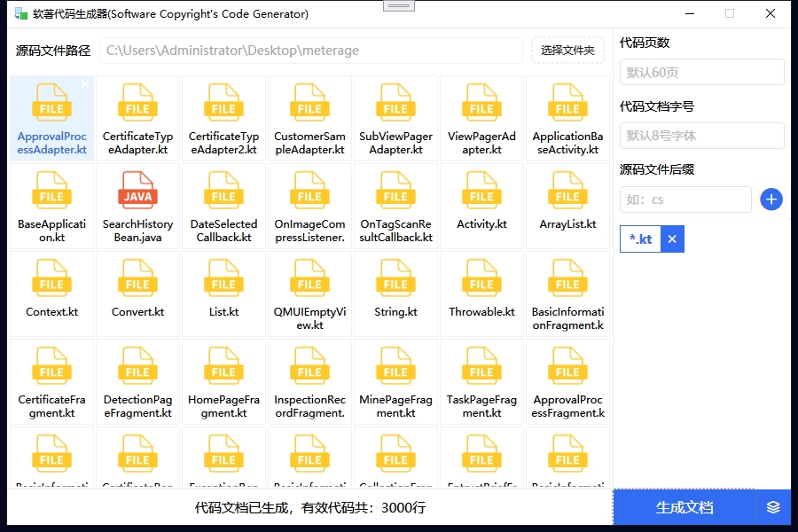
Task: Select the ApprovalProcessAdapter.kt file icon
Action: tap(51, 102)
